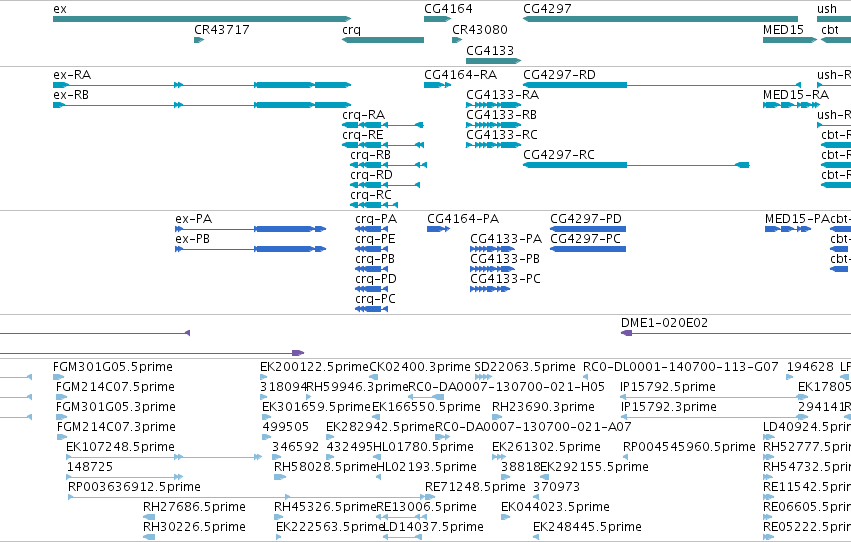Screen dimensions: 851x542
Task: Select the CG4133 gene label
Action: coord(490,50)
